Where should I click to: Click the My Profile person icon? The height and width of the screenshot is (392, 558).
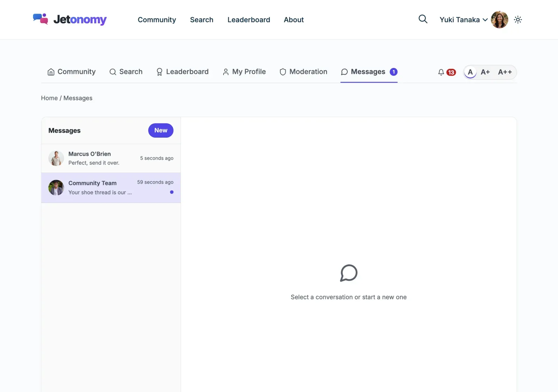click(x=226, y=72)
